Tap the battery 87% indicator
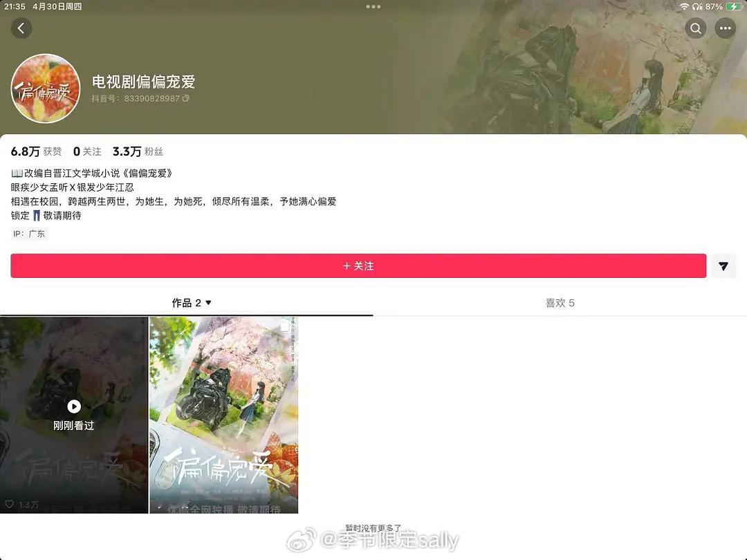747x560 pixels. pos(723,7)
